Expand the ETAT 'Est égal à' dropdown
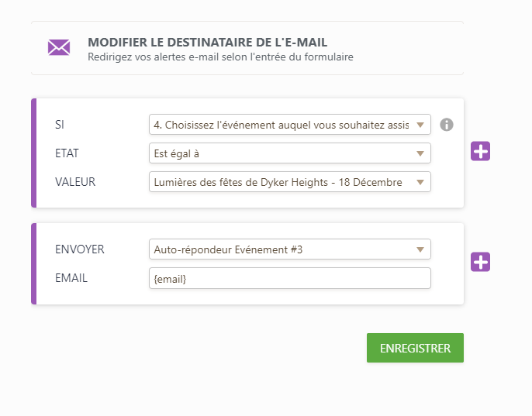 290,153
